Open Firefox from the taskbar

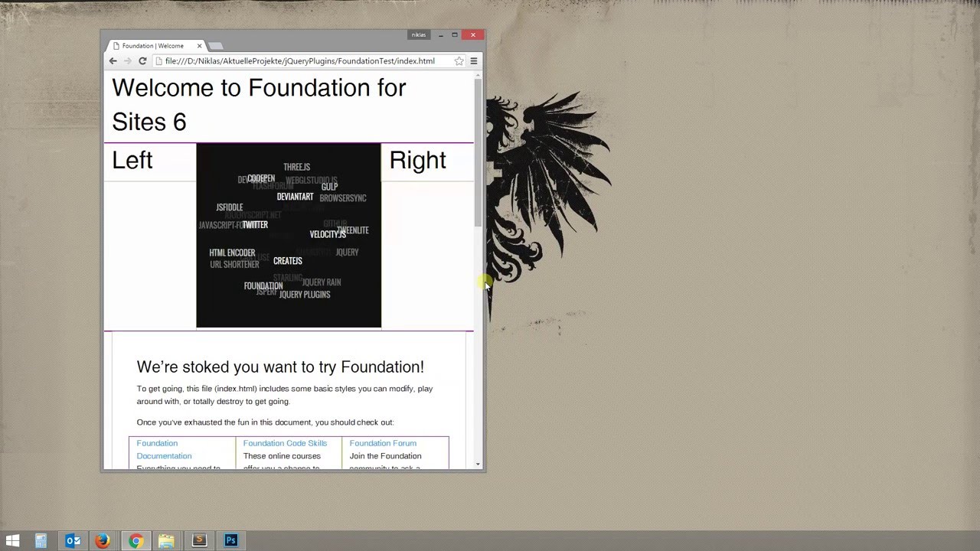[x=103, y=541]
